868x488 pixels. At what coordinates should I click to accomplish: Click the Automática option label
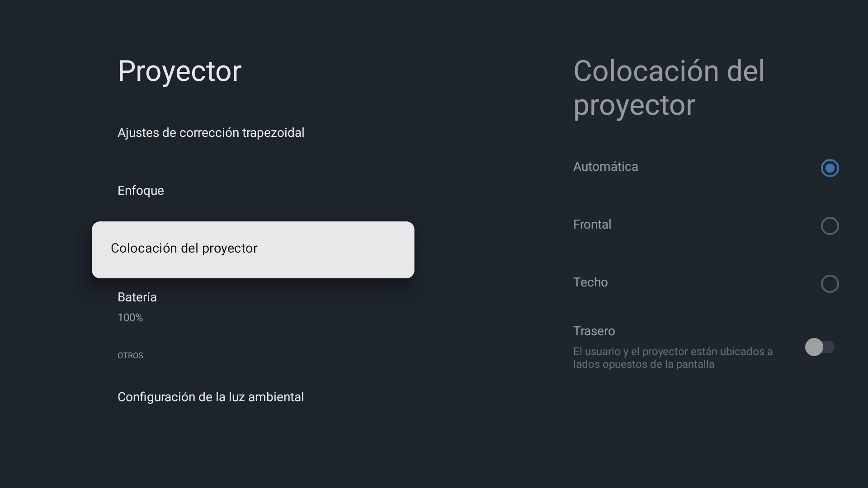[x=605, y=167]
